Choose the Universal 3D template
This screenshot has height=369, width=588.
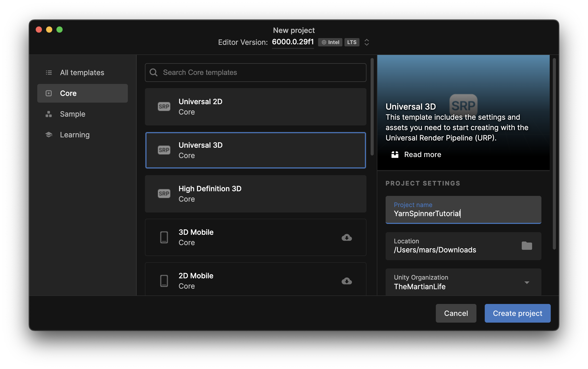[255, 150]
